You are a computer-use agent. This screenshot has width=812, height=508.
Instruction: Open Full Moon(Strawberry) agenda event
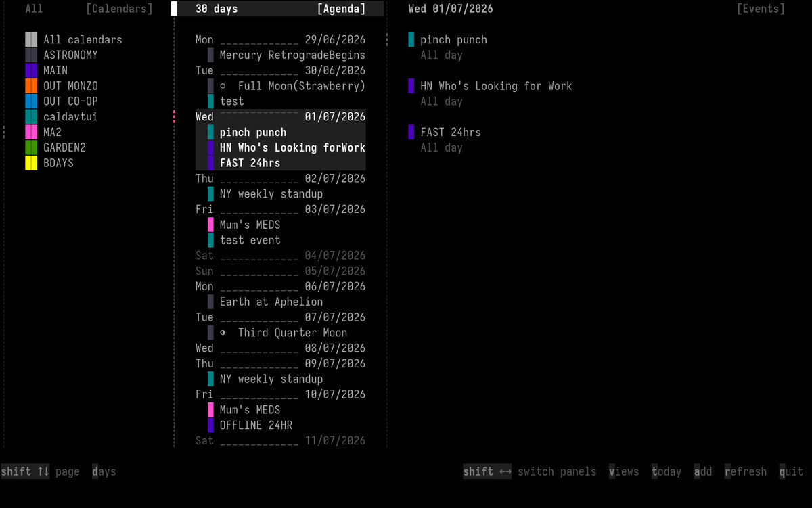coord(301,86)
